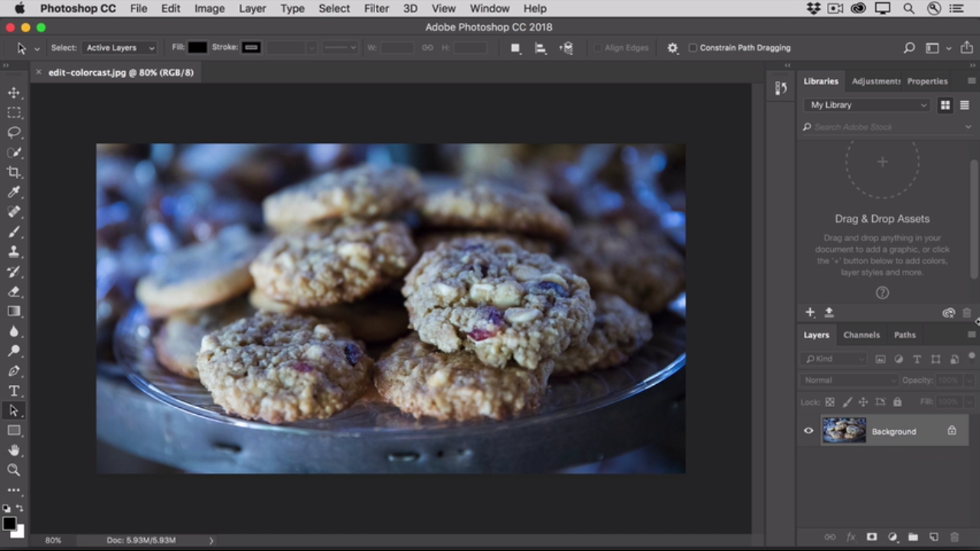Switch to the Channels tab
Image resolution: width=980 pixels, height=551 pixels.
pyautogui.click(x=861, y=334)
